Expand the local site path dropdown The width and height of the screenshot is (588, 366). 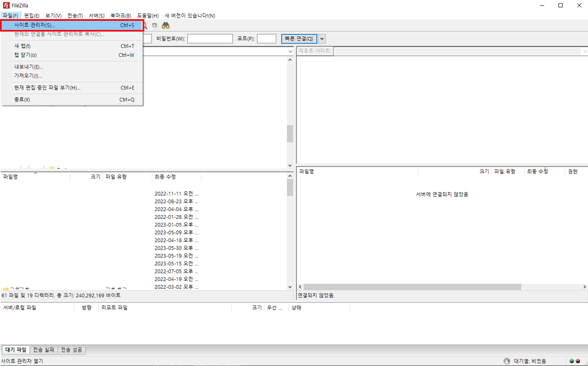290,51
